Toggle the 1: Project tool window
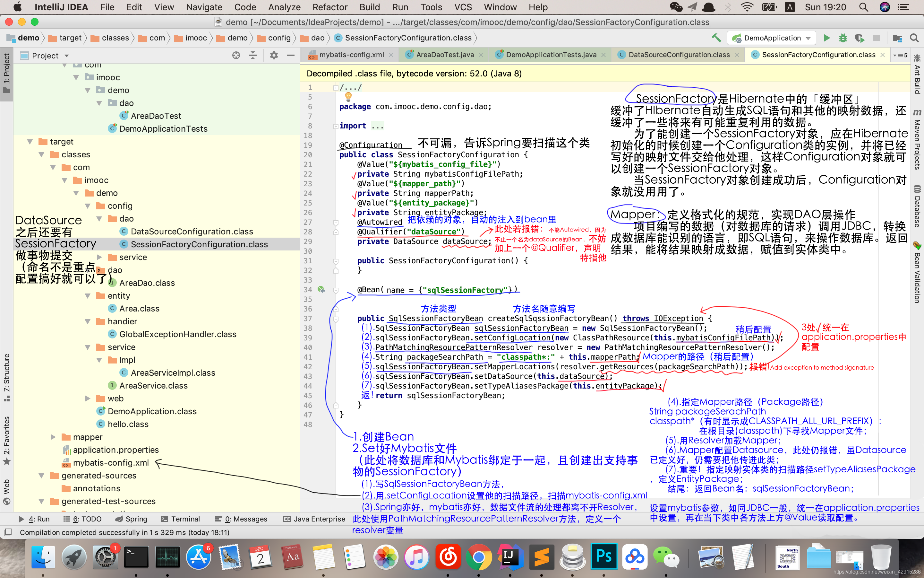This screenshot has width=924, height=578. 6,74
